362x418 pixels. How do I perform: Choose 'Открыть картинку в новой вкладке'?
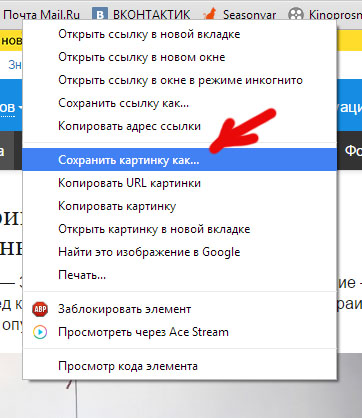(x=180, y=229)
